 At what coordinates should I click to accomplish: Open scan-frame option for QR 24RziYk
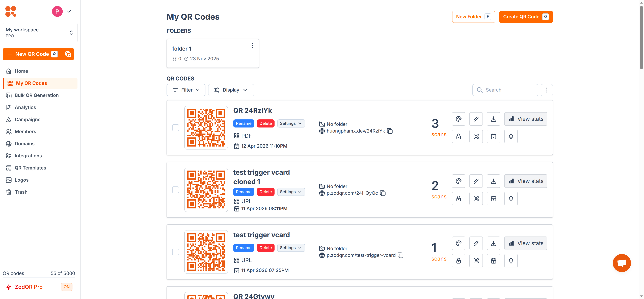pos(476,136)
